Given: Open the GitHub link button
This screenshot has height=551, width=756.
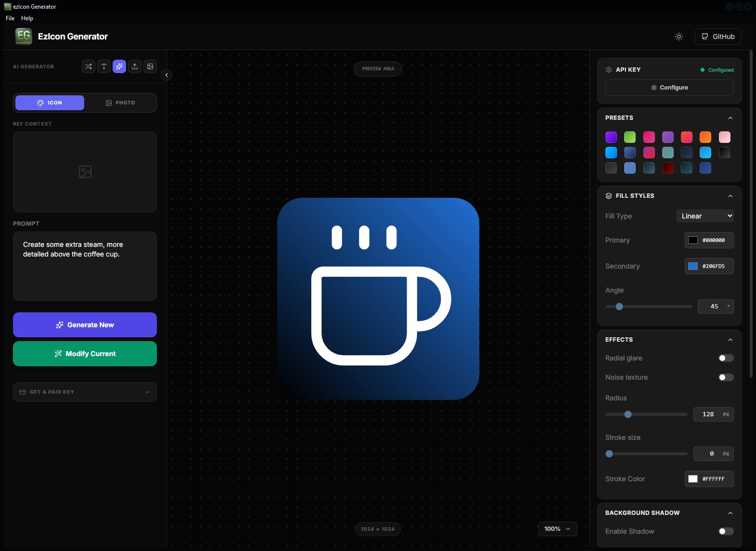Looking at the screenshot, I should point(718,37).
